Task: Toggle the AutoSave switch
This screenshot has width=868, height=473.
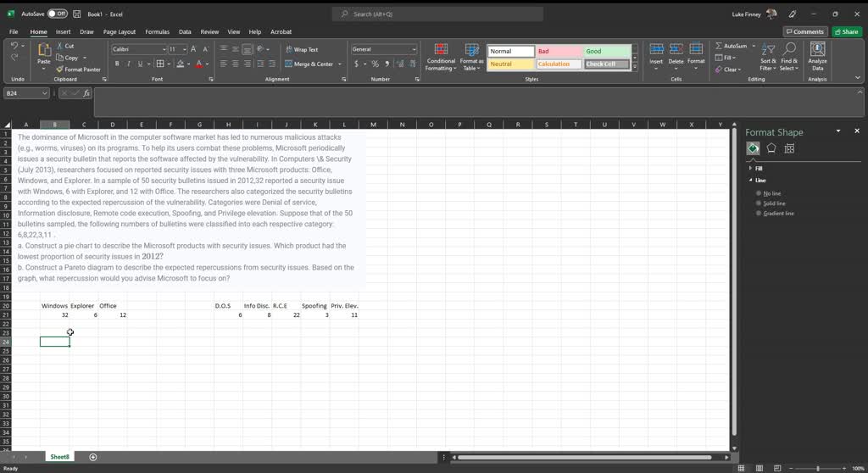Action: (58, 14)
